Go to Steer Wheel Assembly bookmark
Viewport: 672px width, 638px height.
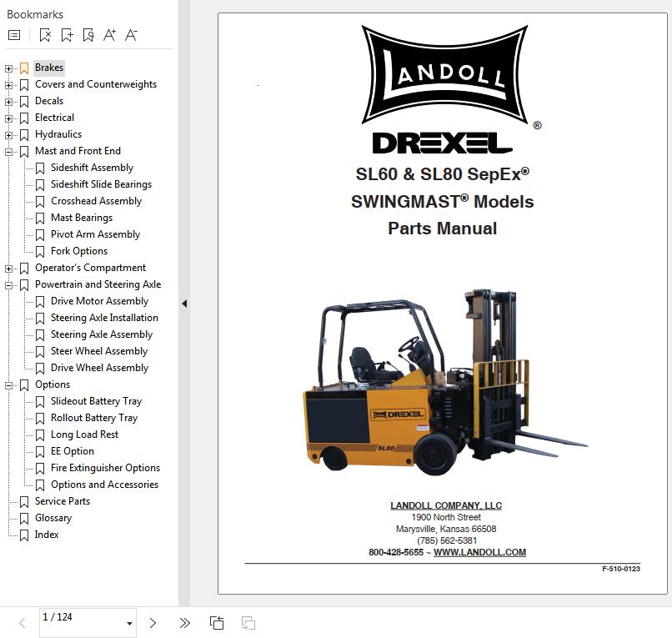pos(99,351)
